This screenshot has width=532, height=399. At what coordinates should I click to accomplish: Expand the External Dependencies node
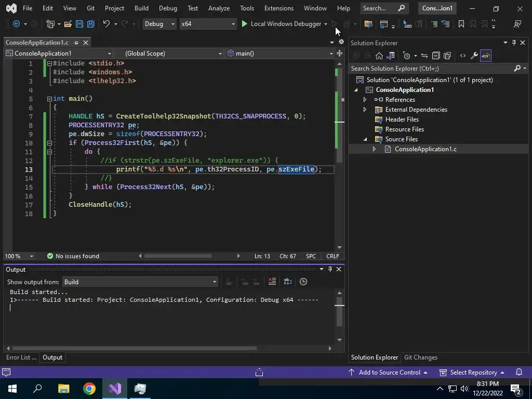[x=365, y=110]
